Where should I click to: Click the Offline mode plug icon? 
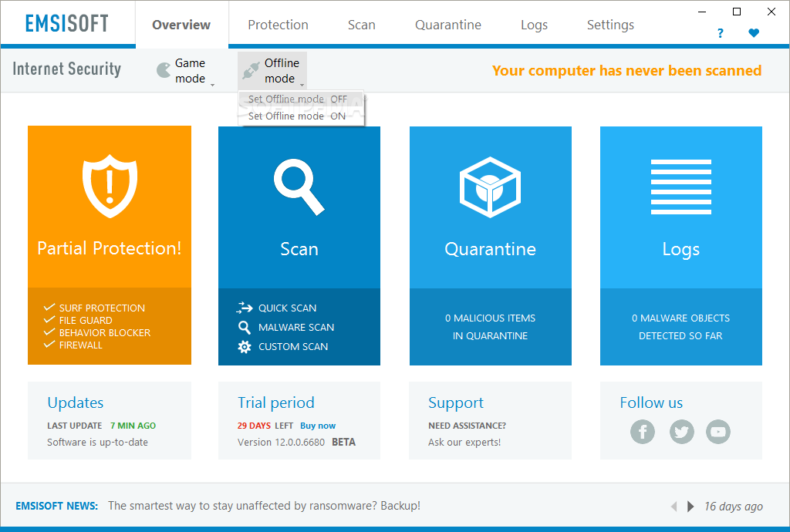[251, 70]
